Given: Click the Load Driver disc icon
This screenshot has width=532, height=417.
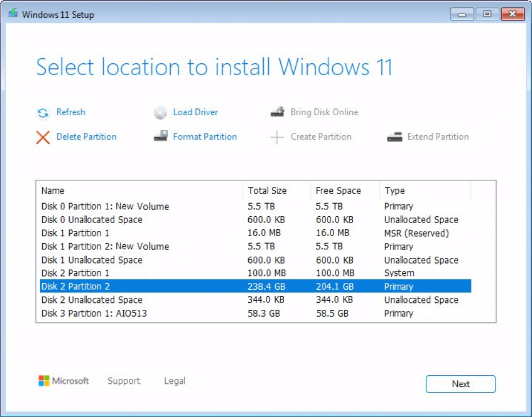Looking at the screenshot, I should [160, 113].
